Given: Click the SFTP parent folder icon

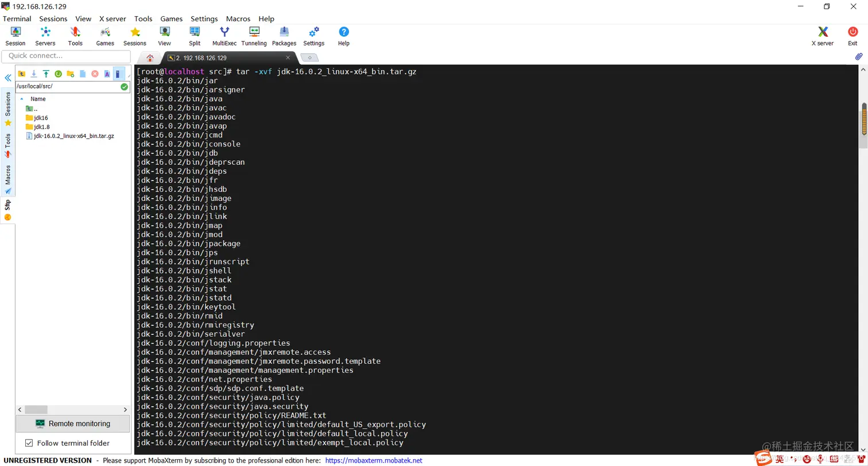Looking at the screenshot, I should (x=22, y=74).
